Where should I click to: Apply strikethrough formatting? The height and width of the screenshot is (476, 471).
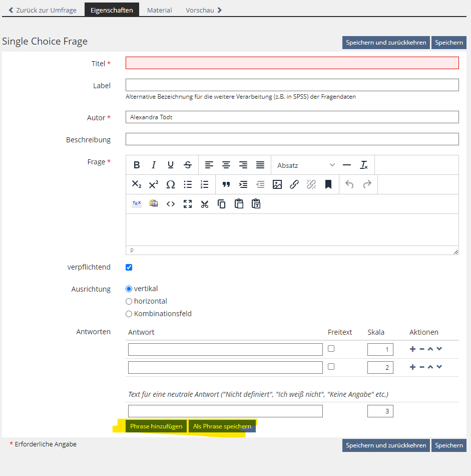tap(187, 165)
